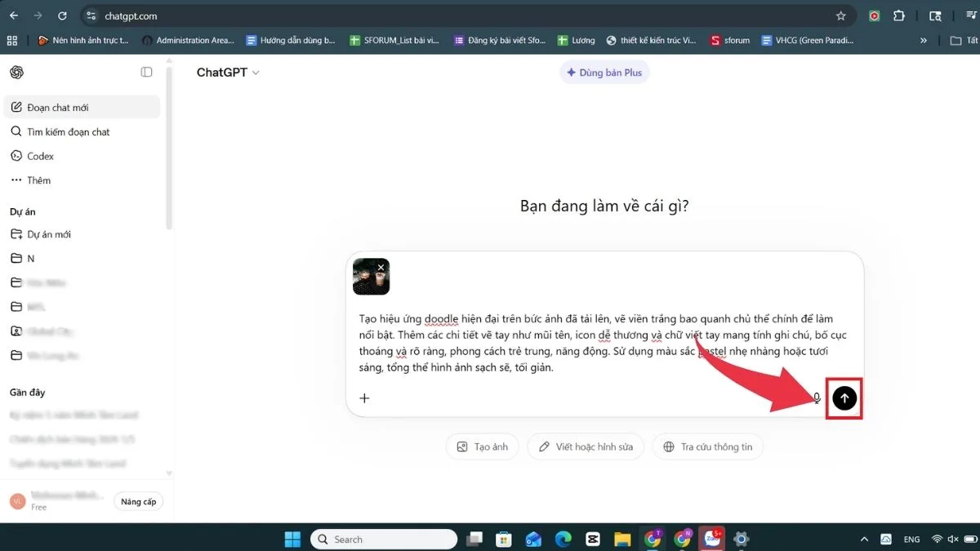Choose the Tra cứu thông tin chip
This screenshot has width=980, height=551.
707,447
